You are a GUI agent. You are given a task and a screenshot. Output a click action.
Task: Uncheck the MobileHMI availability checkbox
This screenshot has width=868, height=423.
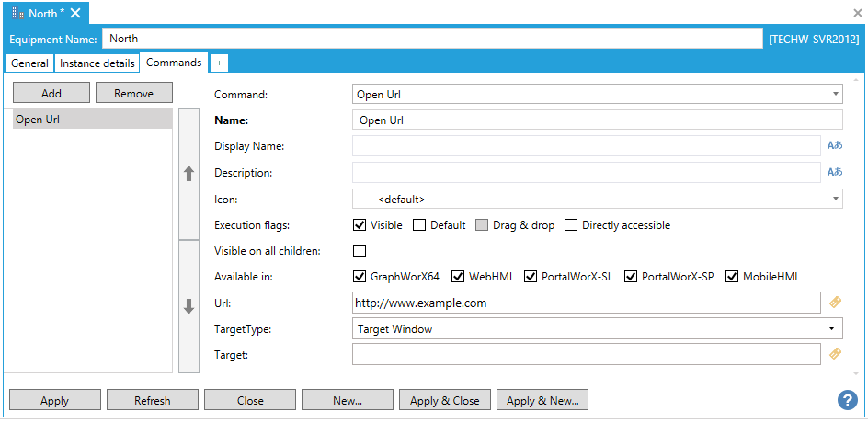732,277
